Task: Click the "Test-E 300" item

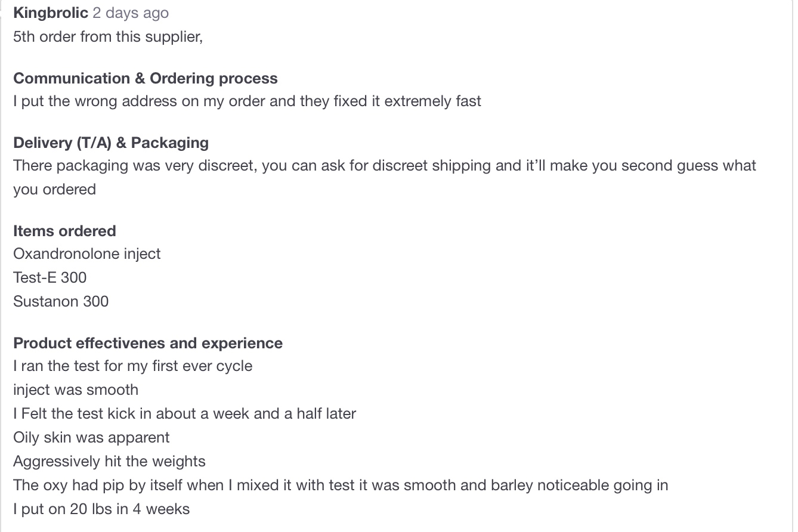Action: 50,277
